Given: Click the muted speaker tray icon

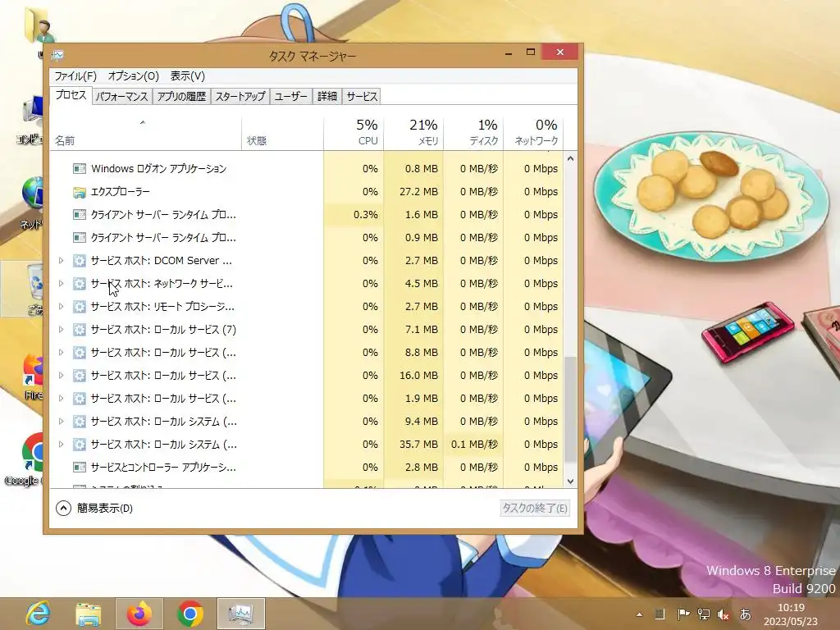Looking at the screenshot, I should coord(724,614).
